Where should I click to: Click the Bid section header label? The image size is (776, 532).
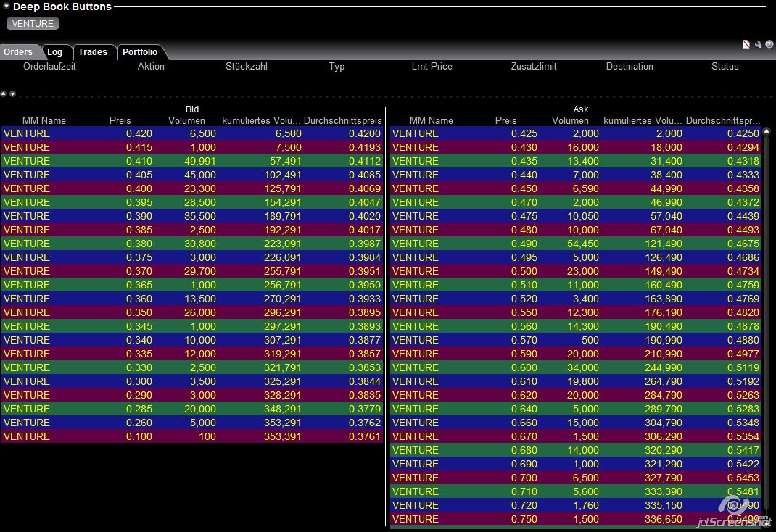192,109
